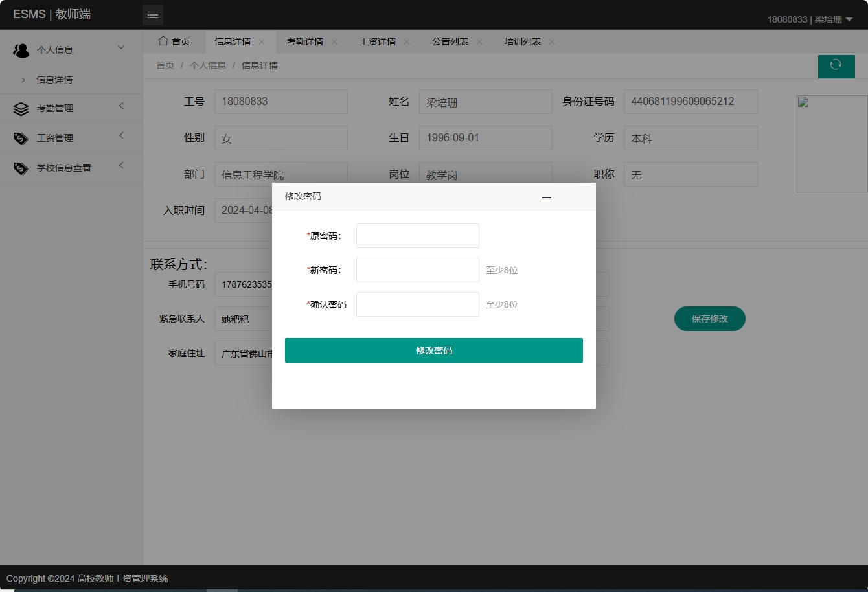Image resolution: width=868 pixels, height=592 pixels.
Task: Collapse the 个人信息 submenu
Action: pos(120,47)
